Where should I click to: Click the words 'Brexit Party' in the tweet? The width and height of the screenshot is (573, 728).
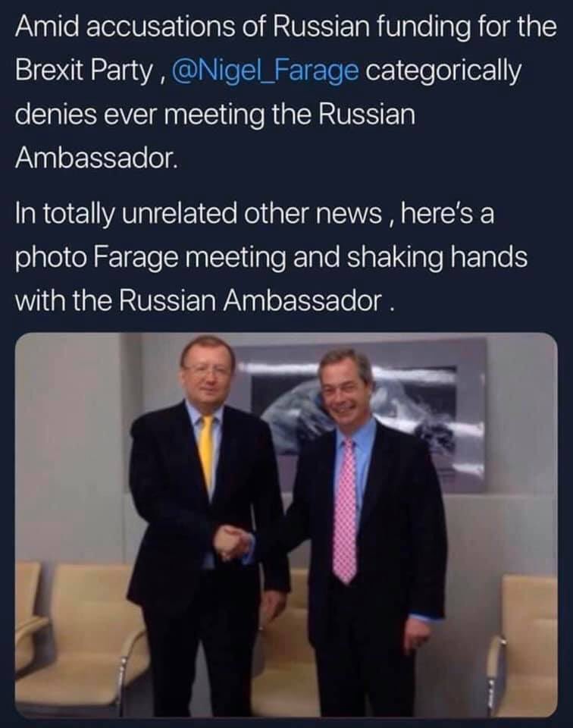point(84,71)
